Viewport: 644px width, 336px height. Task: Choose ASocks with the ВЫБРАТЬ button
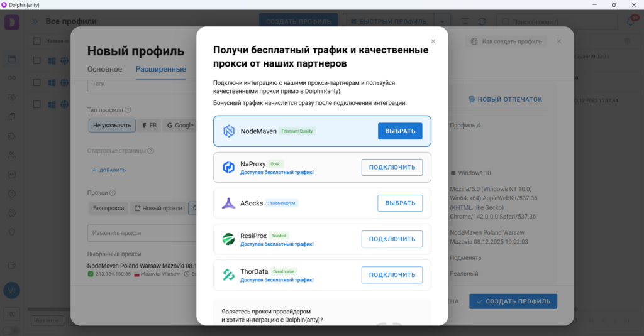[x=400, y=203]
